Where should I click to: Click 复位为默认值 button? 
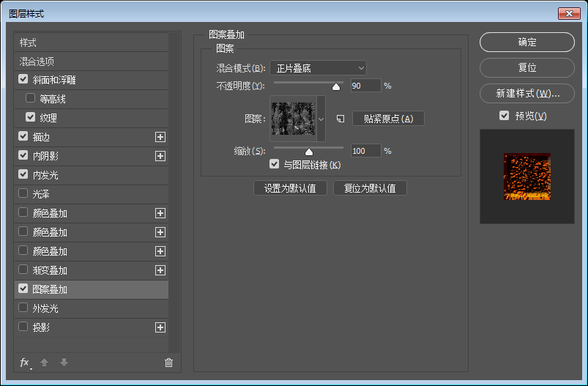(x=370, y=188)
